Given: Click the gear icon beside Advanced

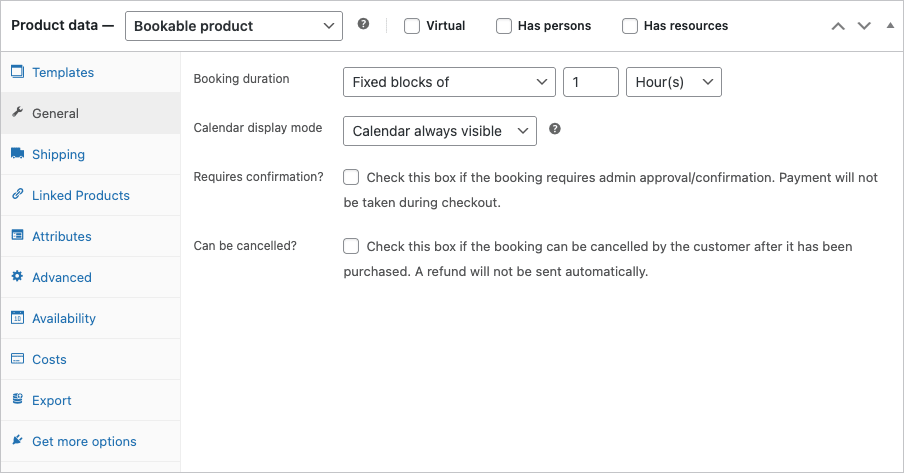Looking at the screenshot, I should tap(18, 276).
